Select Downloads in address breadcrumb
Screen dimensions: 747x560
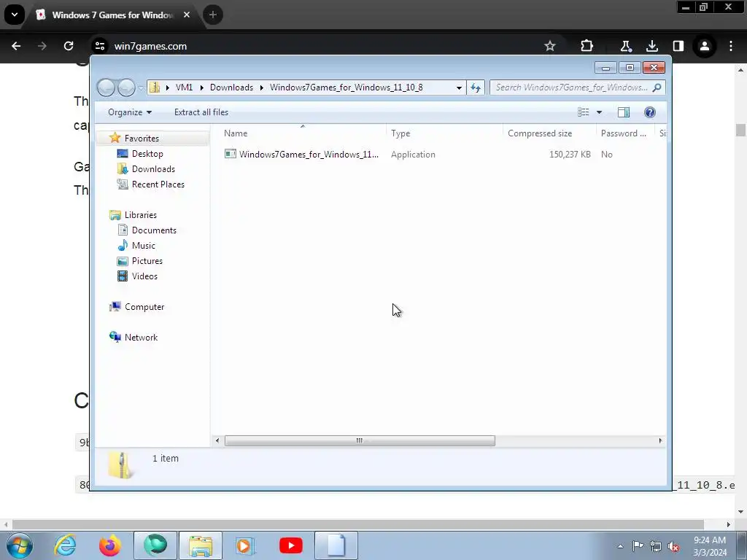[x=231, y=87]
